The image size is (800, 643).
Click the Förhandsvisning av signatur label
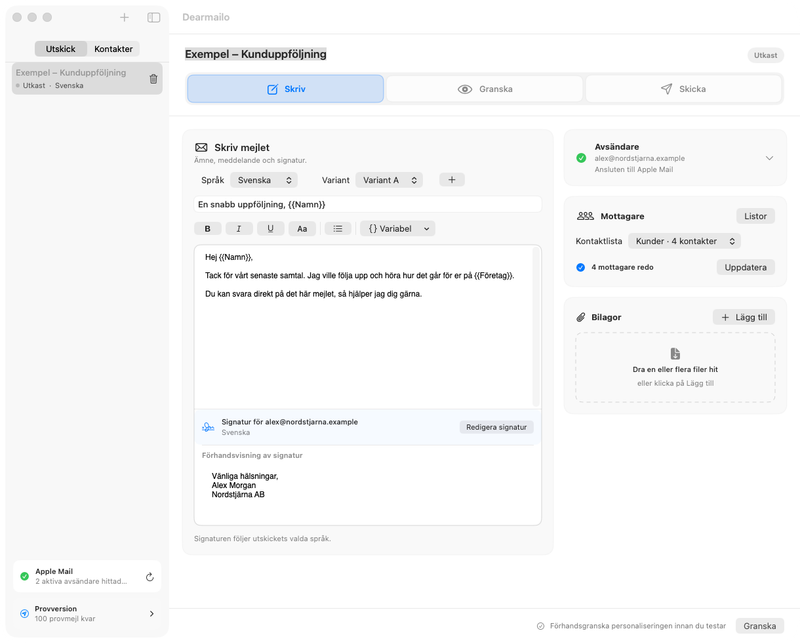(252, 455)
